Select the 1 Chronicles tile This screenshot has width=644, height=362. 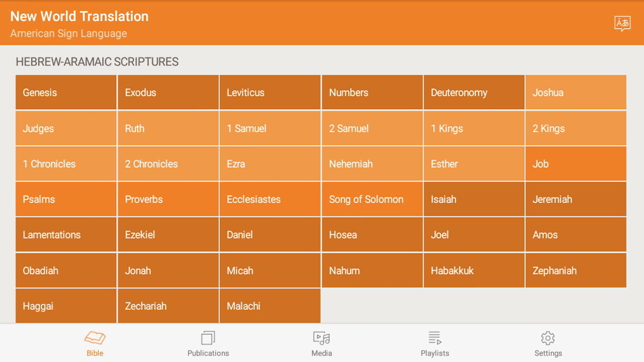pyautogui.click(x=66, y=164)
